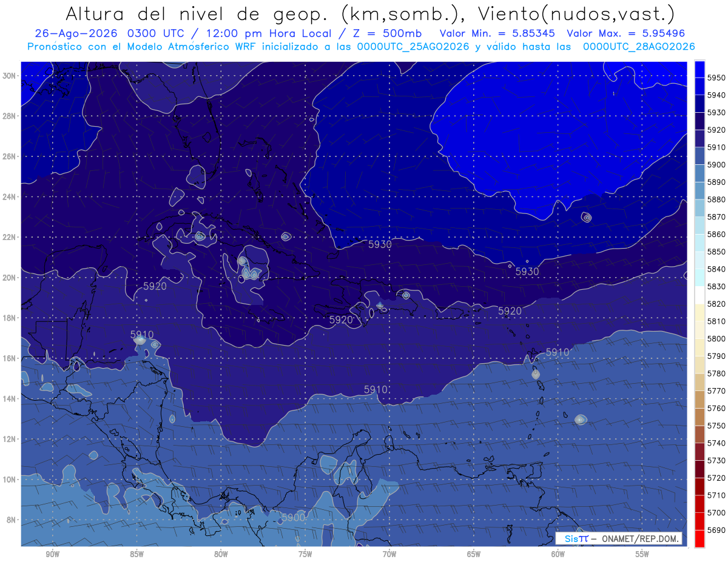Click the valid-until time "0000UTC_28AGO2026"
Image resolution: width=728 pixels, height=562 pixels.
pyautogui.click(x=639, y=47)
